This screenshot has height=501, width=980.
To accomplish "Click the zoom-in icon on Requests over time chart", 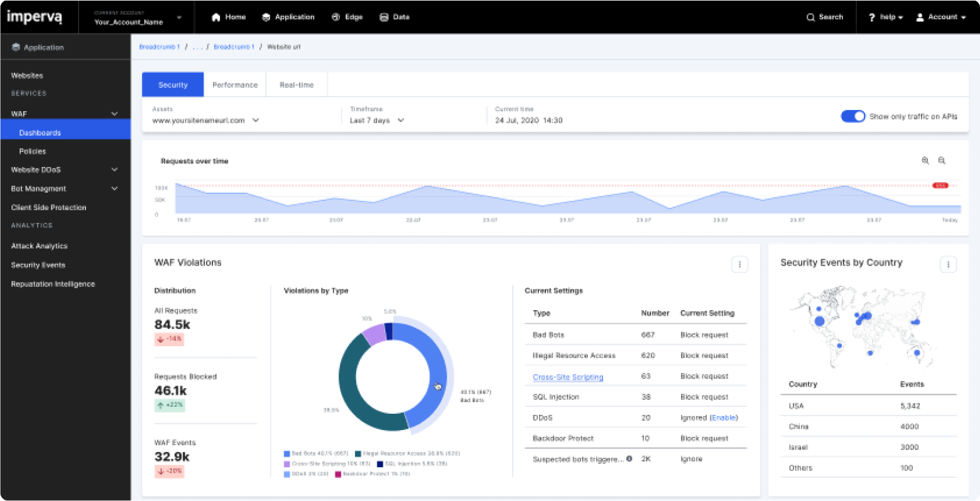I will point(925,160).
